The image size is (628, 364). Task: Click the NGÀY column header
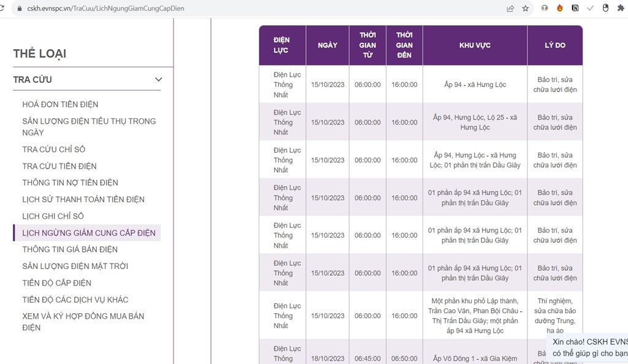[327, 45]
